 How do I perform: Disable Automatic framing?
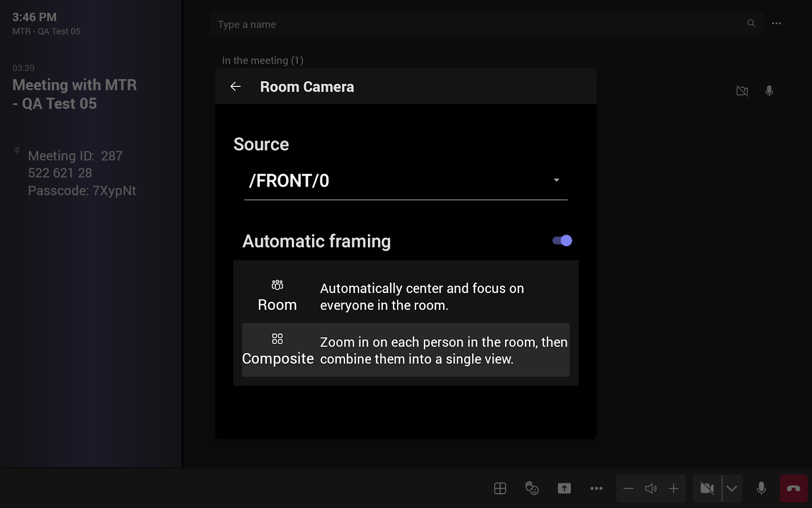pos(561,240)
